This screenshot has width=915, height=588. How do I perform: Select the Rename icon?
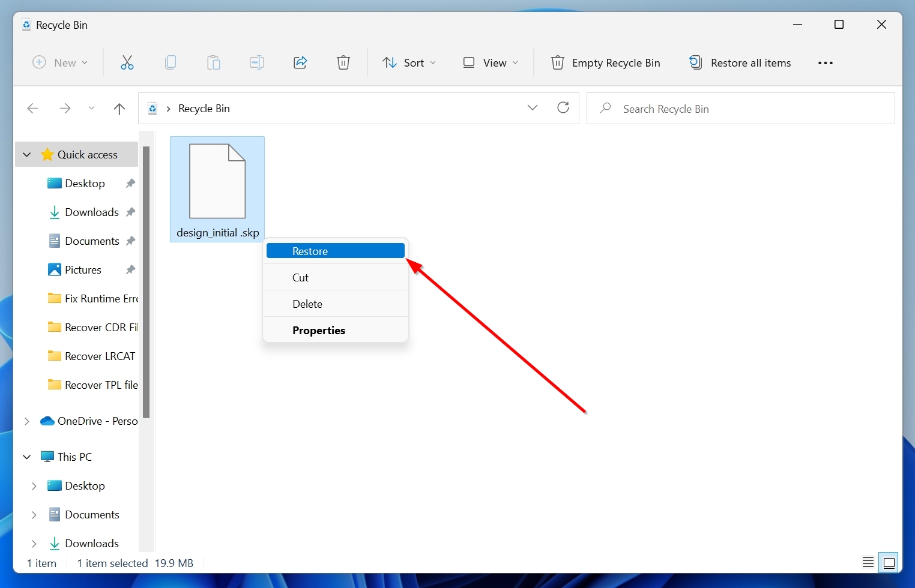click(257, 62)
